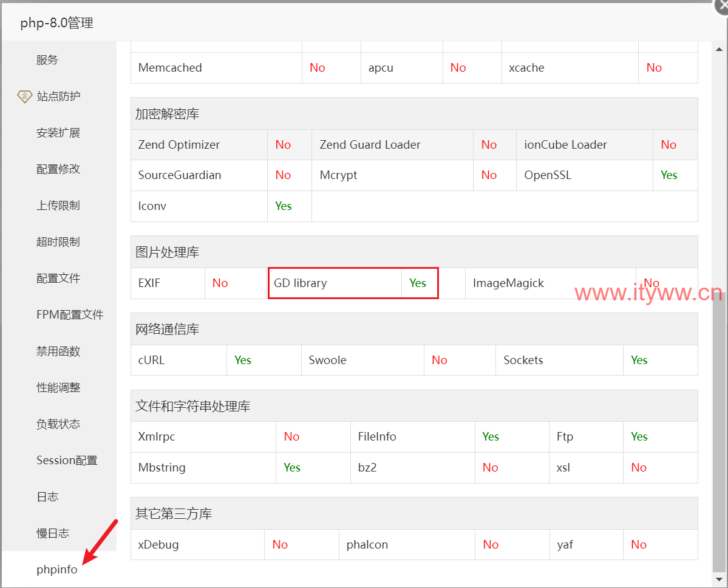Click the Swoole cell

362,360
